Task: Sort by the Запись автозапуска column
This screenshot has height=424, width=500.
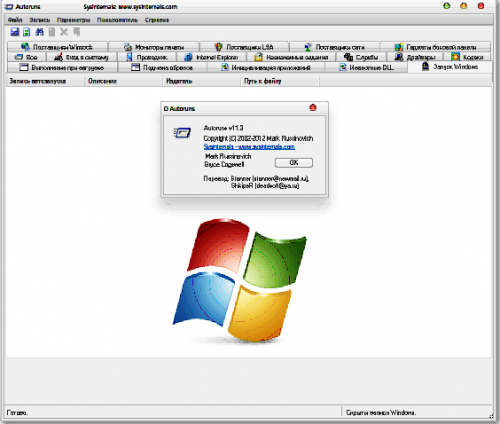Action: click(45, 81)
